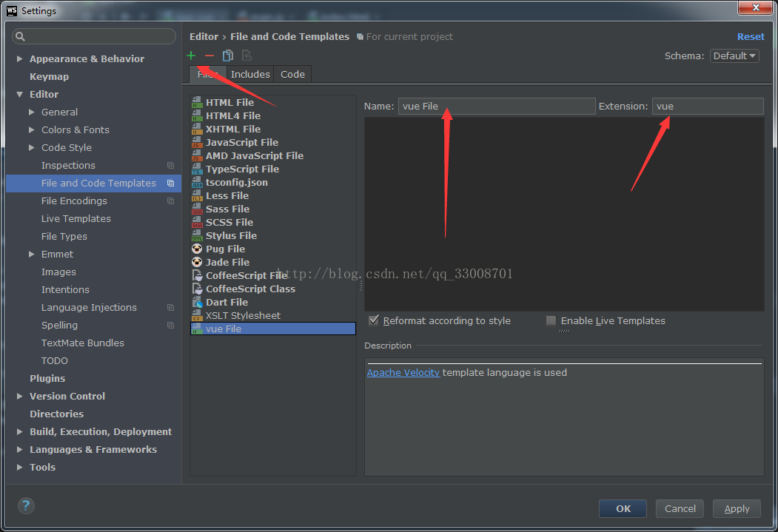The width and height of the screenshot is (778, 532).
Task: Open Live Templates settings page
Action: pyautogui.click(x=76, y=219)
